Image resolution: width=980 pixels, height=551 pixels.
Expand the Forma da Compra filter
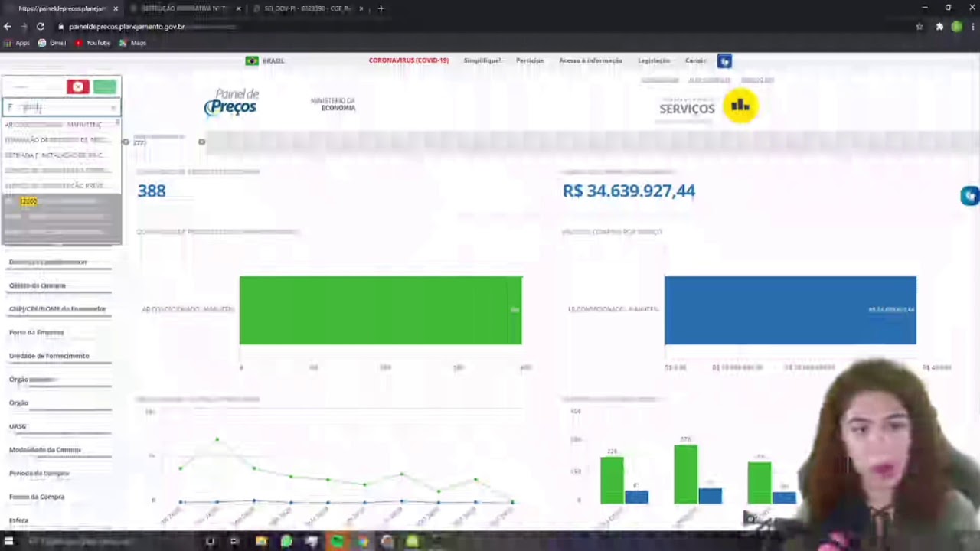tap(60, 497)
